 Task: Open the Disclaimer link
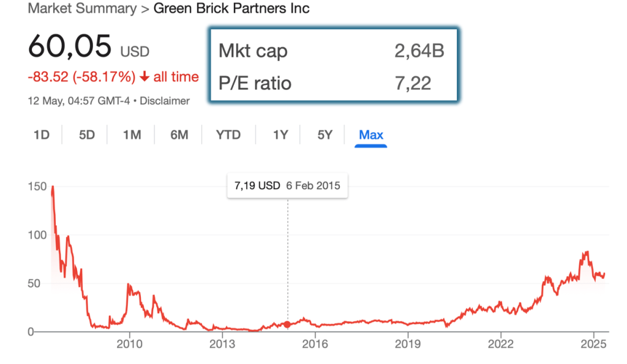tap(165, 101)
